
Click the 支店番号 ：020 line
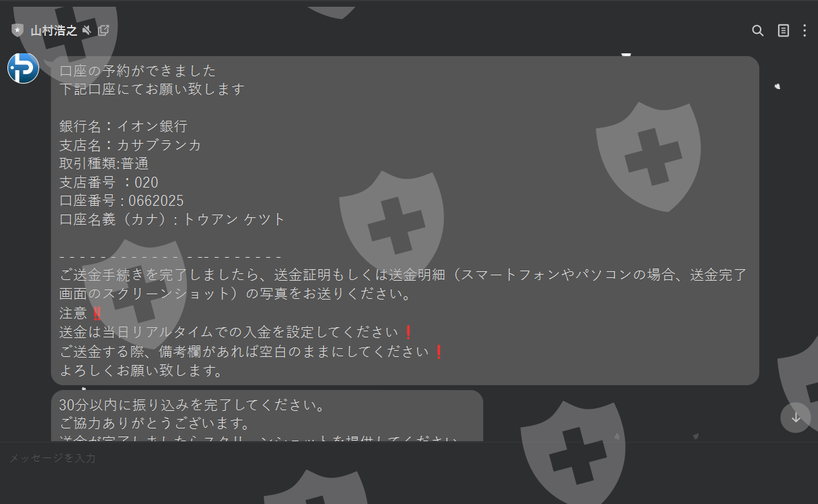(x=109, y=182)
